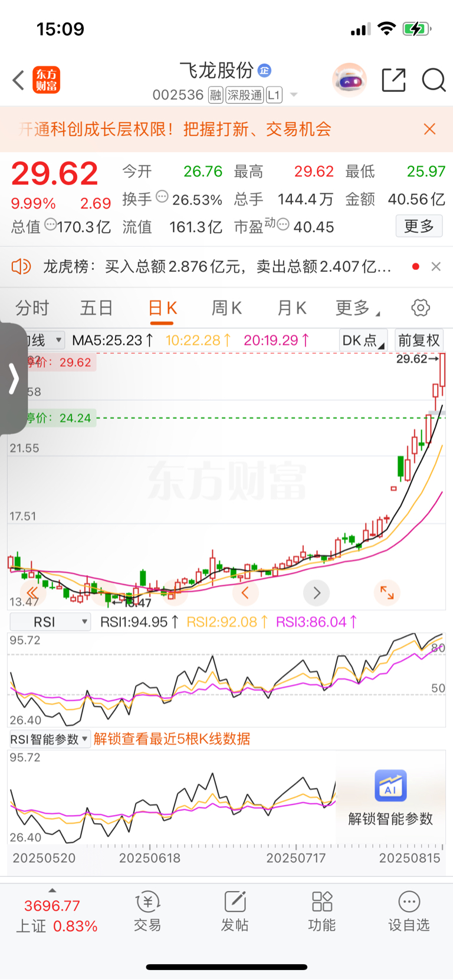
Task: Switch to the 月K tab
Action: (x=291, y=308)
